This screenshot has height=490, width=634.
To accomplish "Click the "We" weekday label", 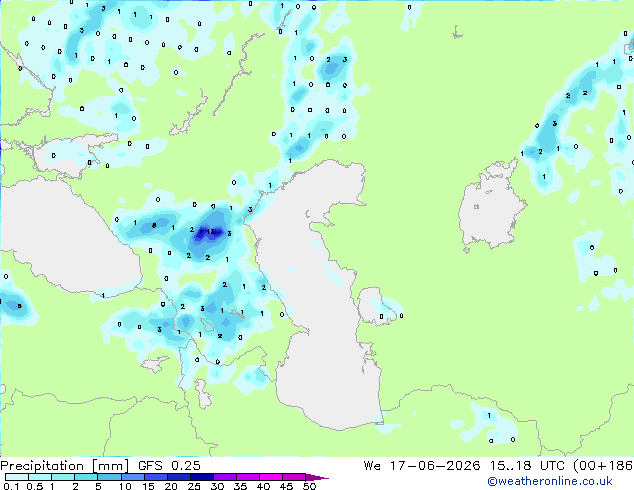I will pyautogui.click(x=372, y=465).
